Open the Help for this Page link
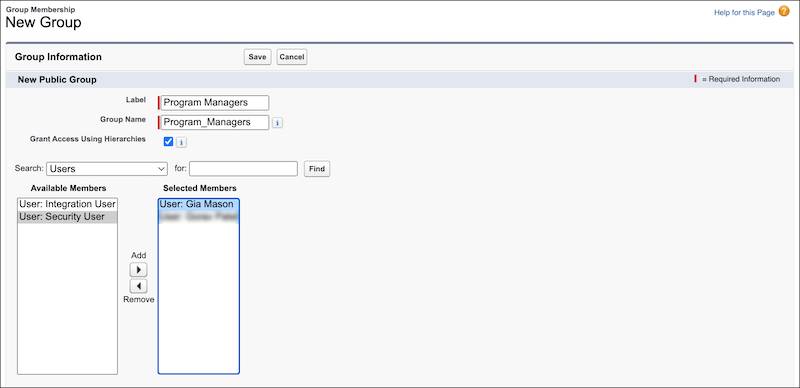Viewport: 800px width, 388px height. point(744,13)
